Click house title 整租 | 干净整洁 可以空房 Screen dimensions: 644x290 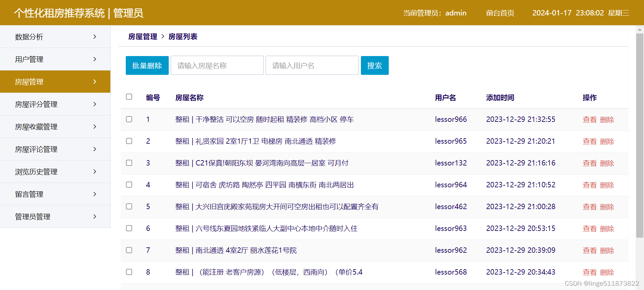264,119
